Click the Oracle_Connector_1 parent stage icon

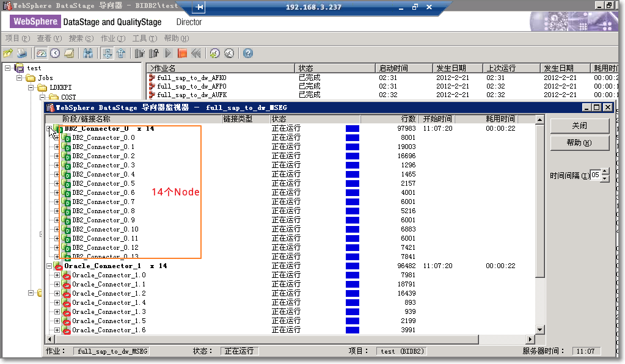[59, 266]
